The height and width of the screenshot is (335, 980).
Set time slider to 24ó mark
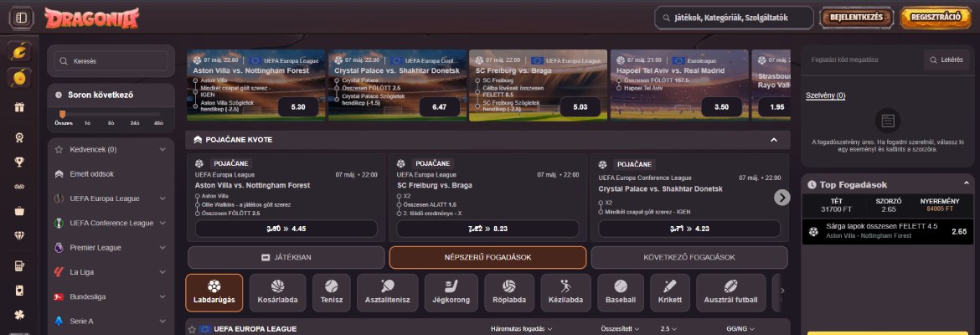(134, 123)
